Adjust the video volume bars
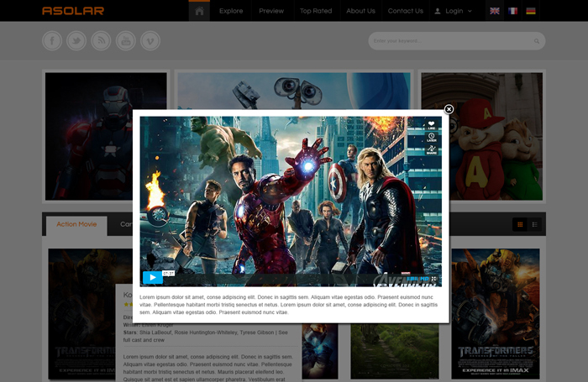Image resolution: width=588 pixels, height=382 pixels. point(412,279)
